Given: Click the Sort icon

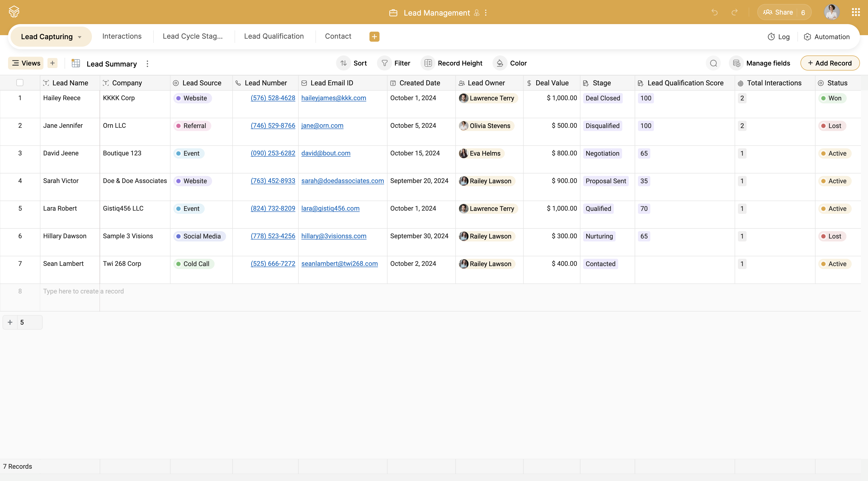Looking at the screenshot, I should pyautogui.click(x=343, y=63).
